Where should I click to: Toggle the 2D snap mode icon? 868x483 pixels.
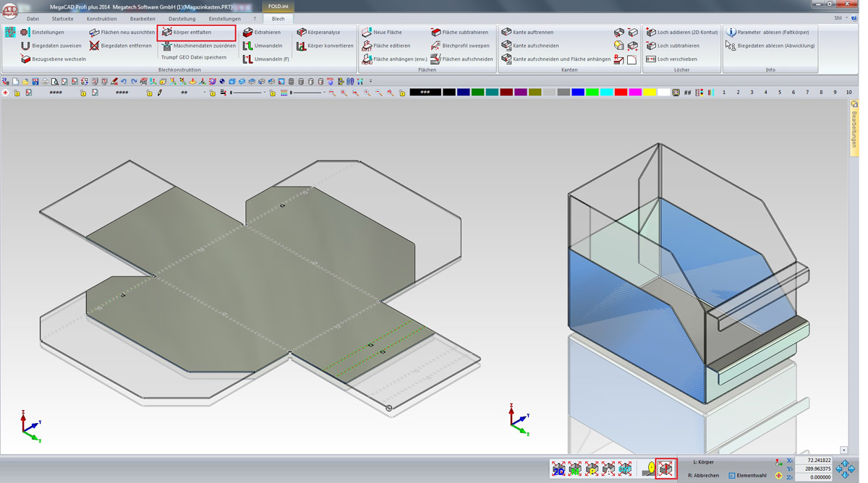558,469
